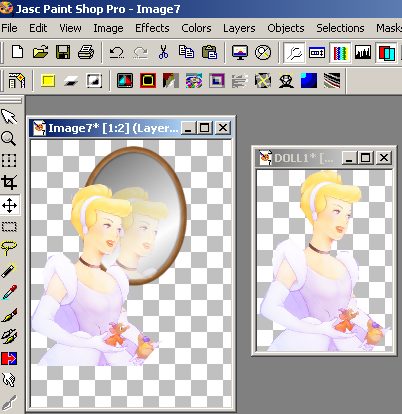Click the striped weave texture icon
The width and height of the screenshot is (402, 414).
[332, 81]
